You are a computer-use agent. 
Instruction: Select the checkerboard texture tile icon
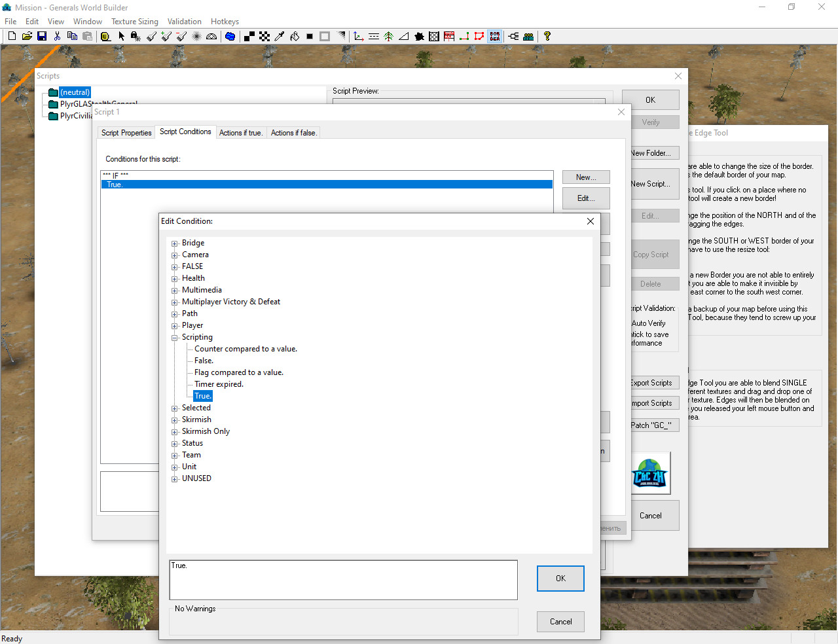(x=264, y=37)
